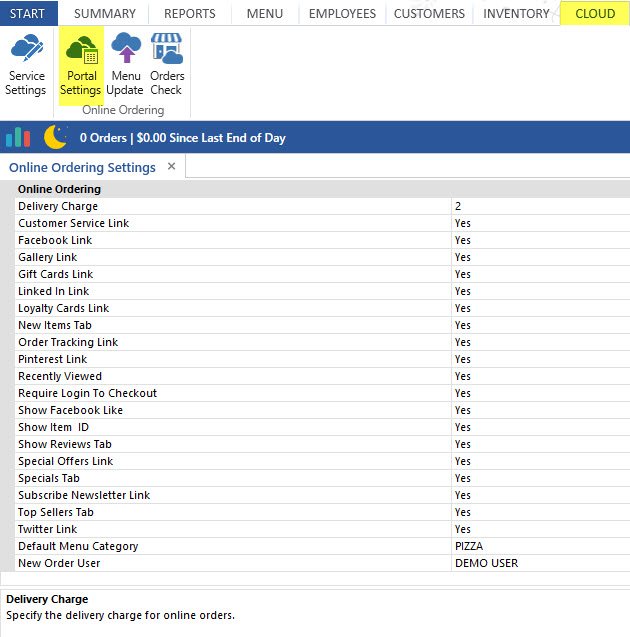Toggle the Show Reviews Tab value
This screenshot has width=630, height=637.
coord(538,444)
